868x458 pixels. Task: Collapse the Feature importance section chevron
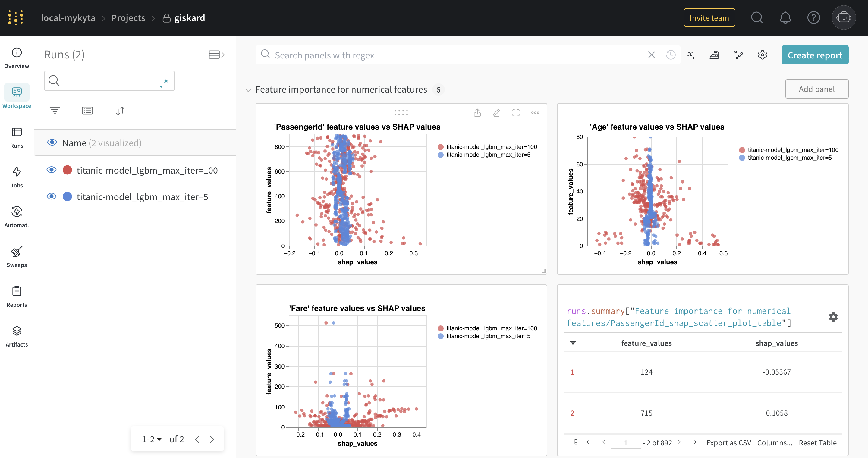pyautogui.click(x=248, y=90)
